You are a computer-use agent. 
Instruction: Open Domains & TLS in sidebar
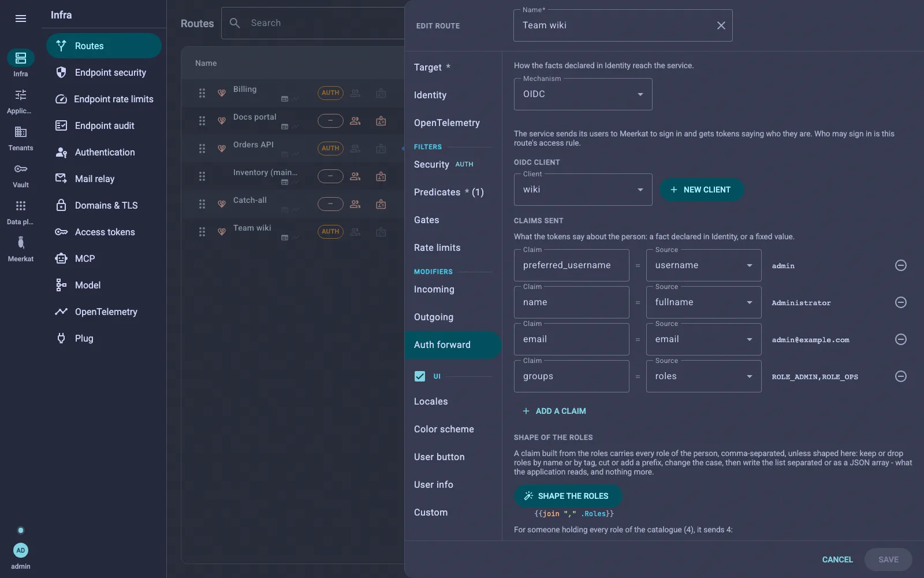[x=104, y=205]
